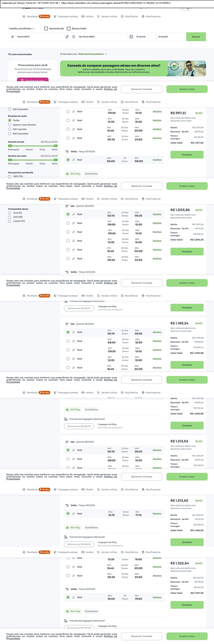Filter by Gol (48) airline
The image size is (214, 644).
tap(10, 217)
